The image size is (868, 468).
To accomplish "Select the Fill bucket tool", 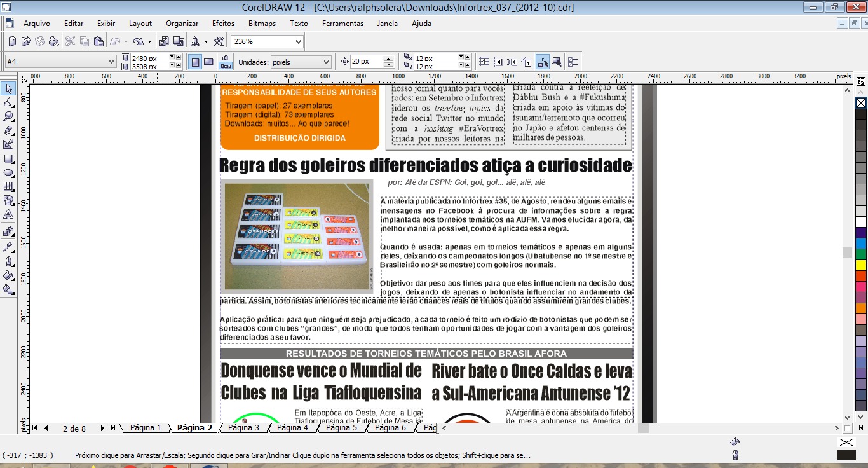I will coord(8,275).
